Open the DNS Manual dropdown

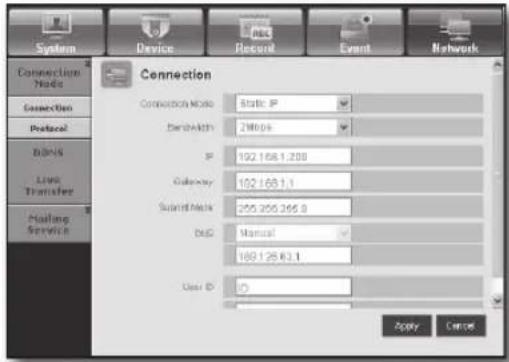pos(293,233)
